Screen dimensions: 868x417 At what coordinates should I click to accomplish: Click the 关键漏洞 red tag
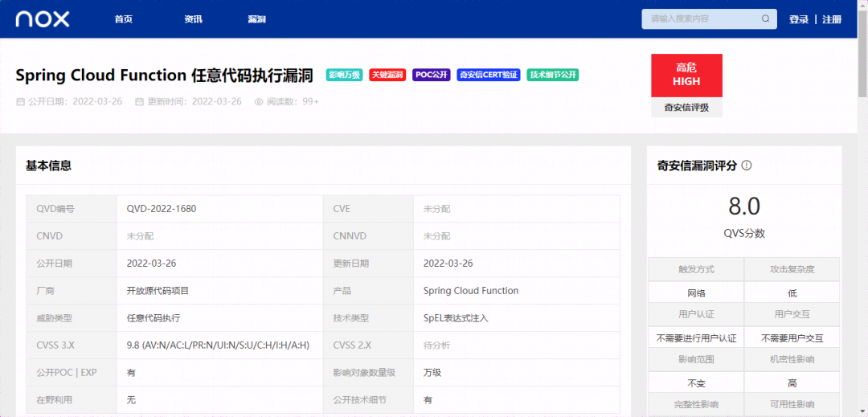387,75
